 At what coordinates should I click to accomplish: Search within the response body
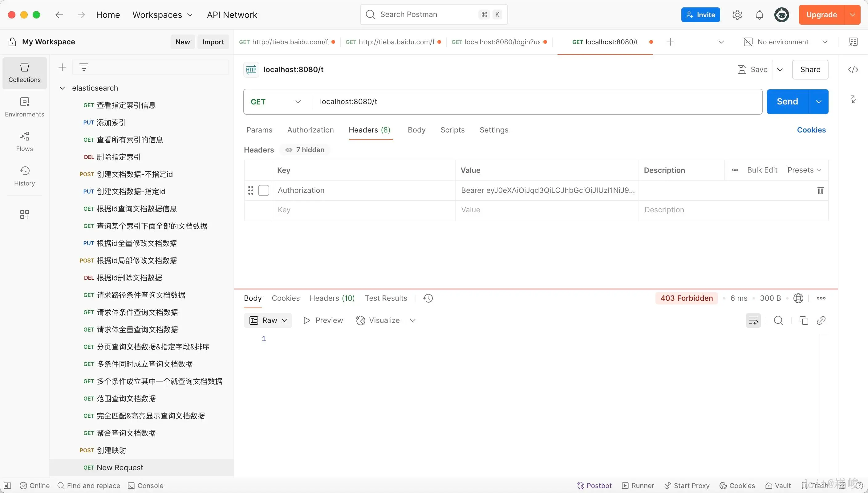778,320
